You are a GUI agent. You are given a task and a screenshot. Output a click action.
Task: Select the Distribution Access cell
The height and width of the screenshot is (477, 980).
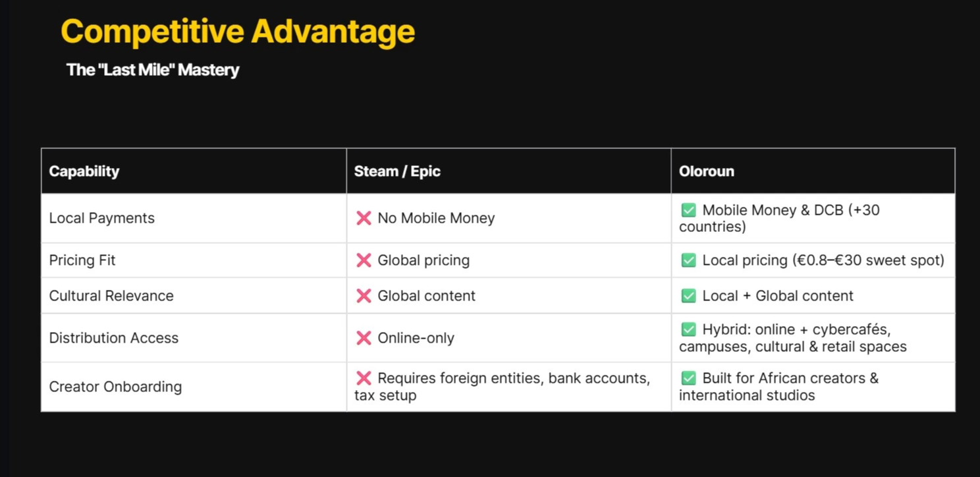point(114,338)
